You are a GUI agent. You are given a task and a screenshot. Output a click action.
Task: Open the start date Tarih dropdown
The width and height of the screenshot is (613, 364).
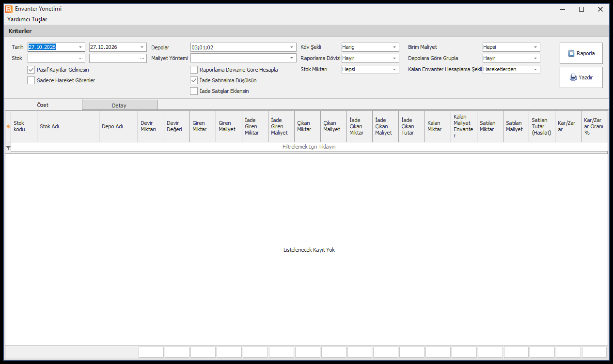pos(80,47)
